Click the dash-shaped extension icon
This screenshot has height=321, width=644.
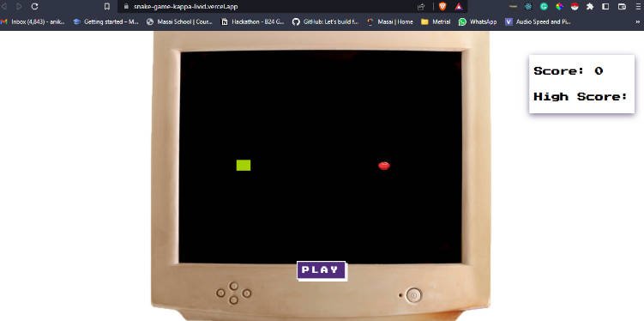[x=513, y=7]
